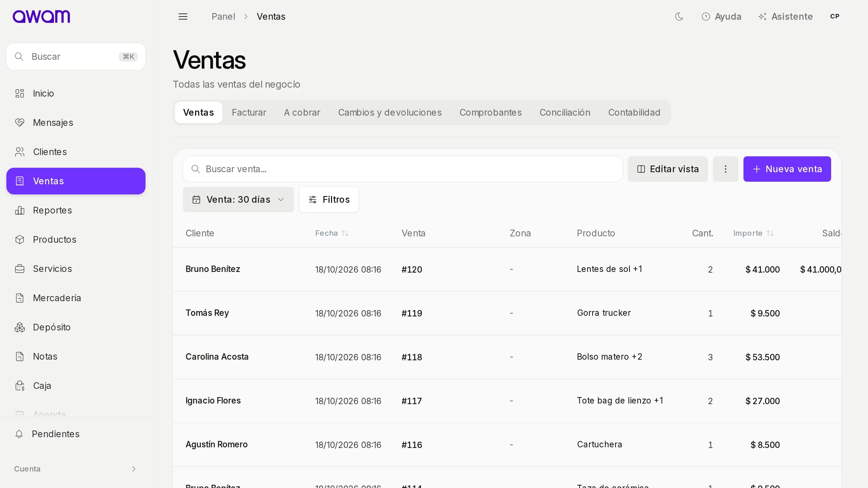
Task: Sort by Fecha column
Action: [332, 233]
